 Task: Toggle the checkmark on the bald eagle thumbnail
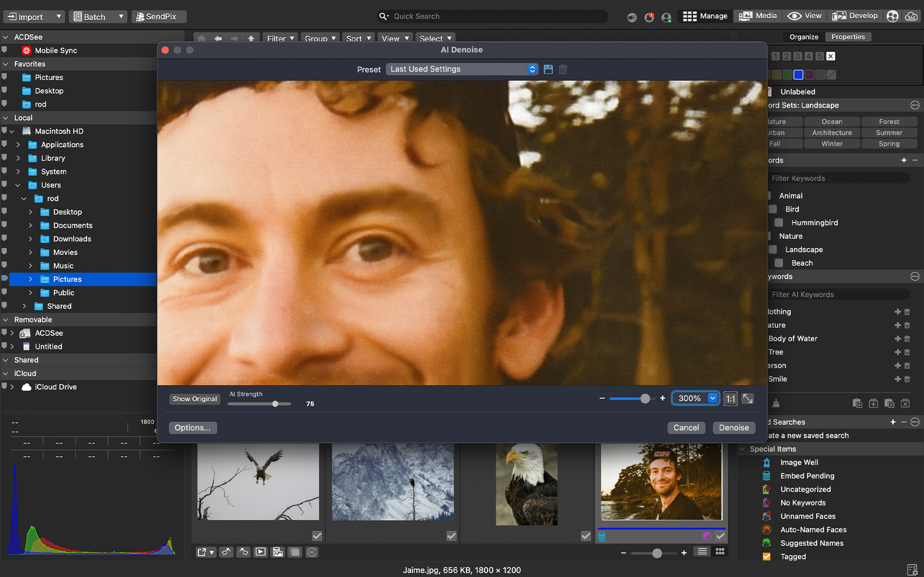pyautogui.click(x=586, y=536)
